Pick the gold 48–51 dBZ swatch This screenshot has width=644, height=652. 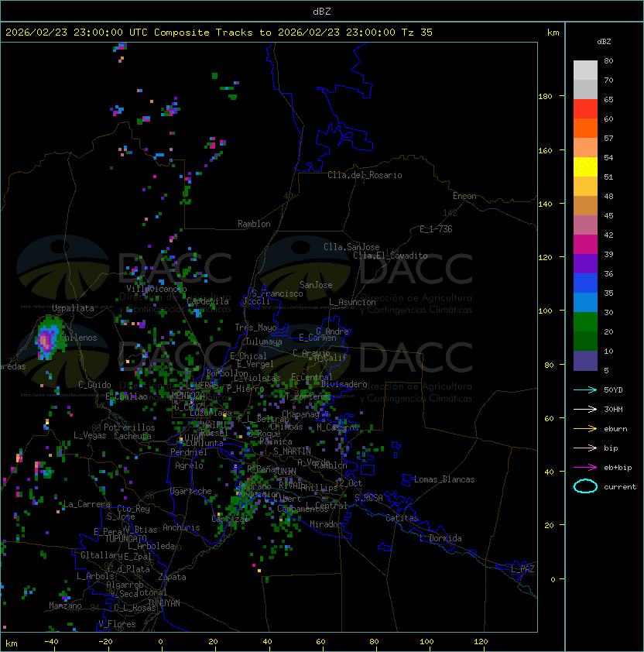tap(585, 187)
